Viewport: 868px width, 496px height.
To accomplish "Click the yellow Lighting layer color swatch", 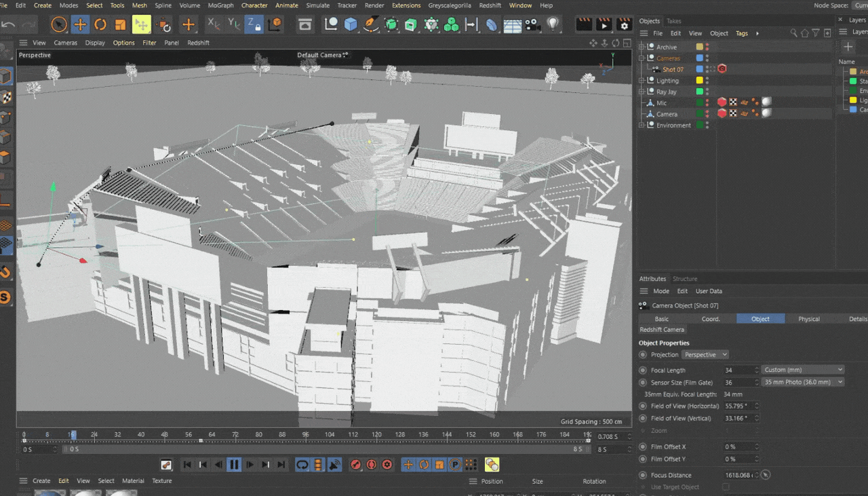I will pyautogui.click(x=699, y=81).
